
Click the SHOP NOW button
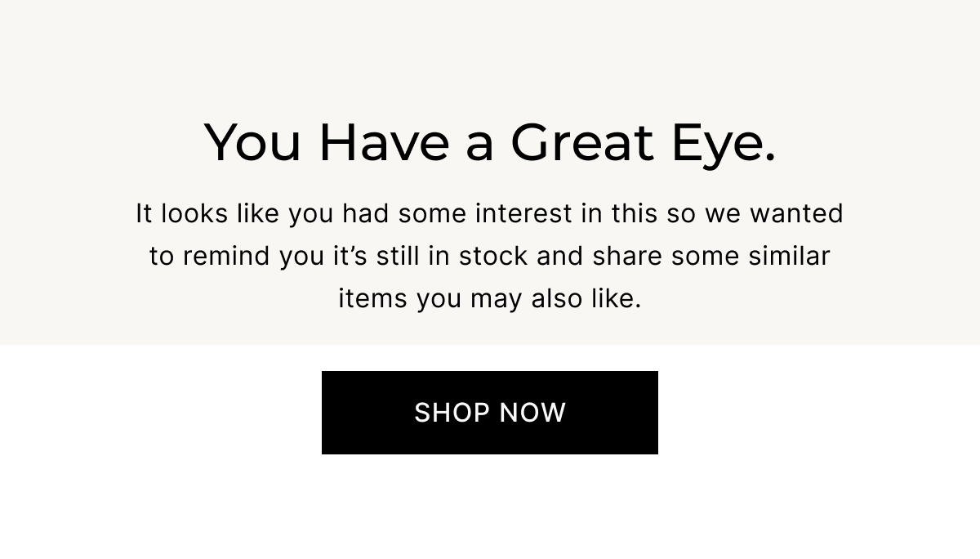pos(489,413)
